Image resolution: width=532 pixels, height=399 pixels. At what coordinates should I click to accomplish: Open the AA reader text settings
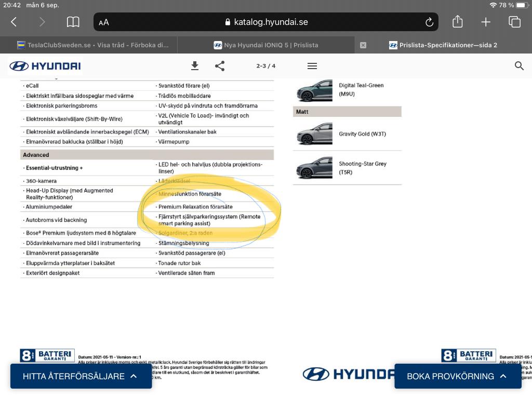(104, 22)
